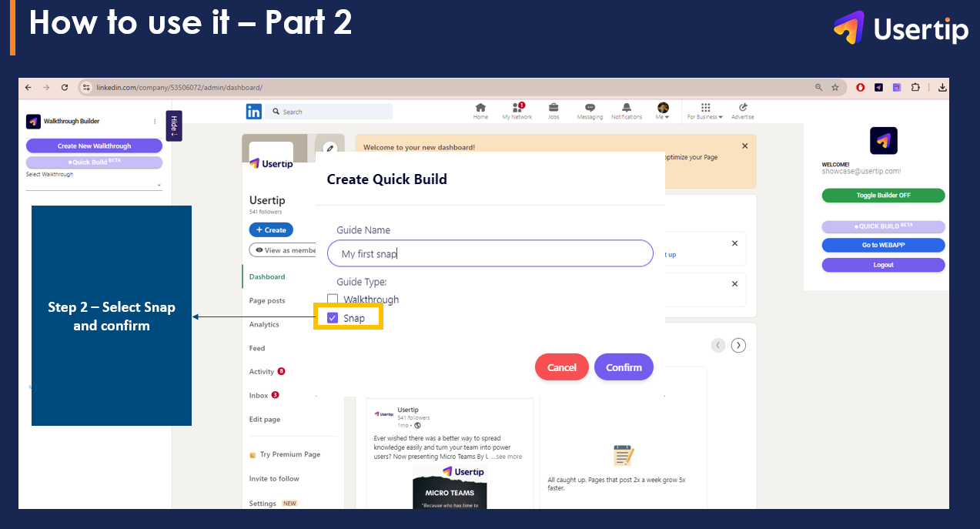Click Try Premium Page
Image resolution: width=980 pixels, height=529 pixels.
[285, 454]
